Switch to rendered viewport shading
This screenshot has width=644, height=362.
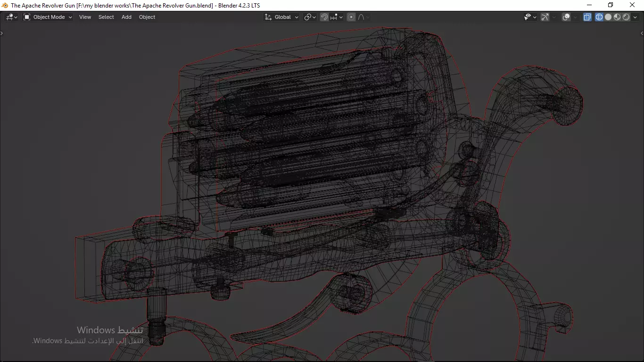click(626, 17)
